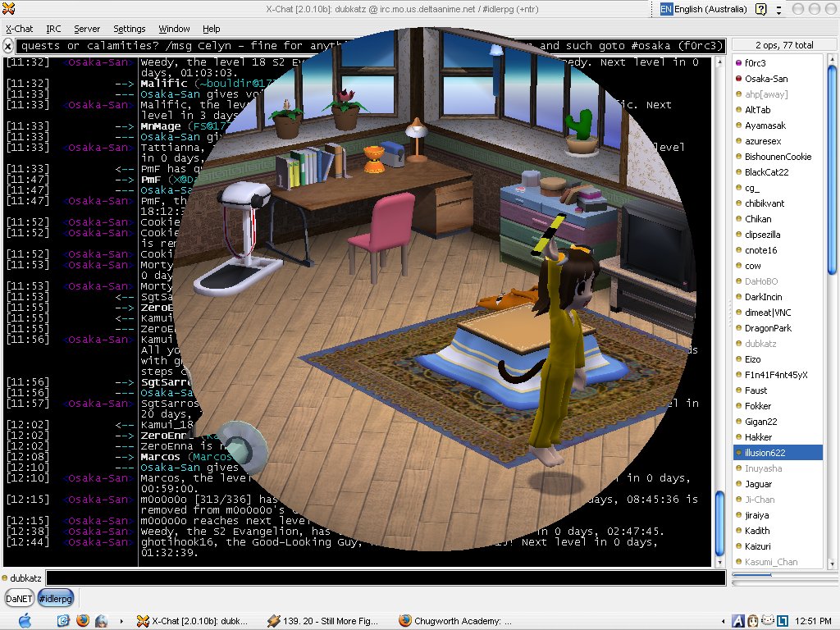Select user azuresex in the list
840x630 pixels.
coord(778,141)
